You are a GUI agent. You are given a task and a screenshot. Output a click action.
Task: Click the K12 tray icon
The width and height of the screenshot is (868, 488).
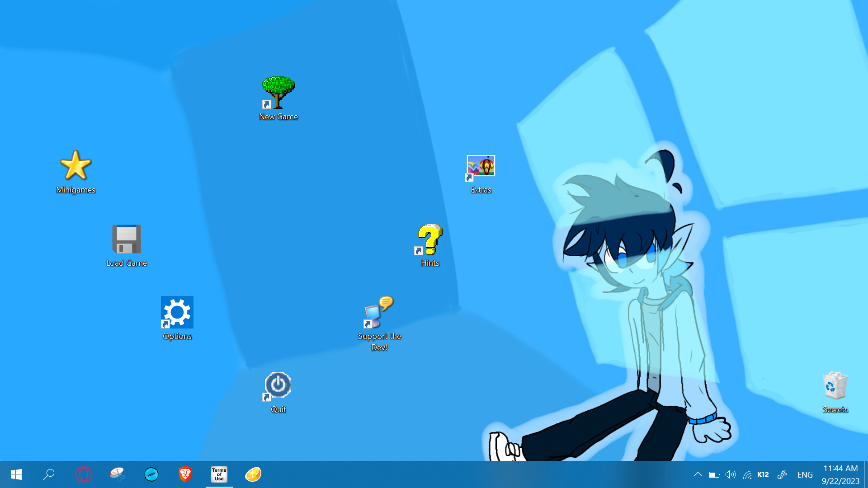(763, 474)
